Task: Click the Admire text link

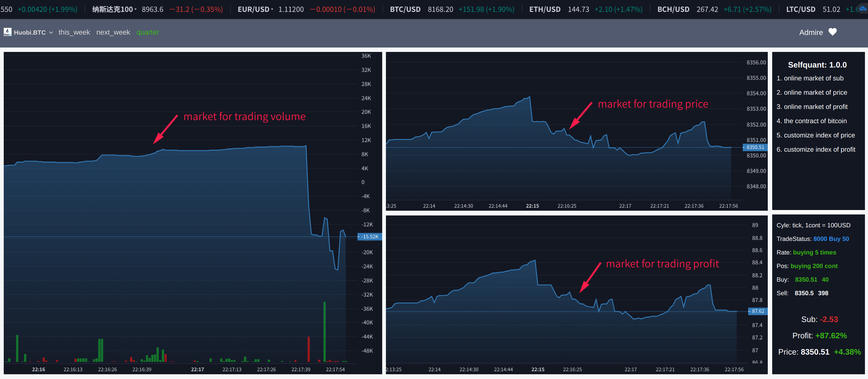Action: (x=811, y=33)
